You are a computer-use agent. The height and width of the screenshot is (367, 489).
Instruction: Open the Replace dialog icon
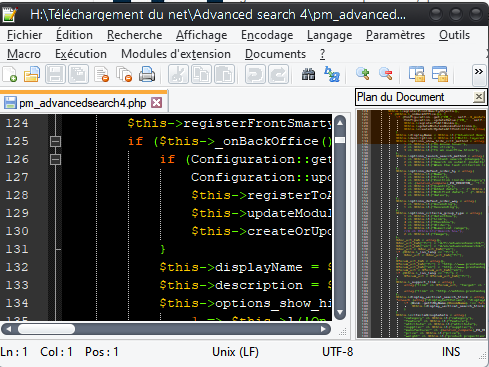tap(332, 74)
